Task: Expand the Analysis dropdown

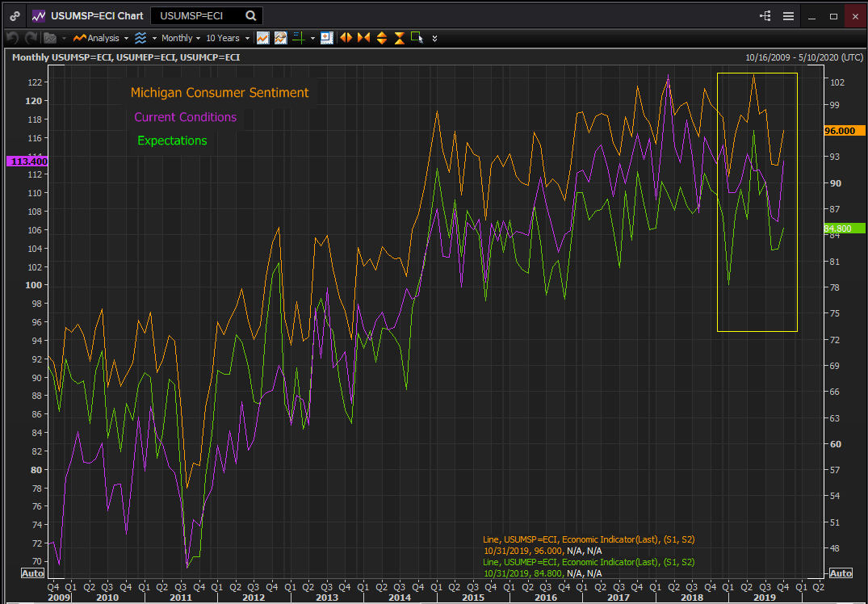Action: [101, 38]
